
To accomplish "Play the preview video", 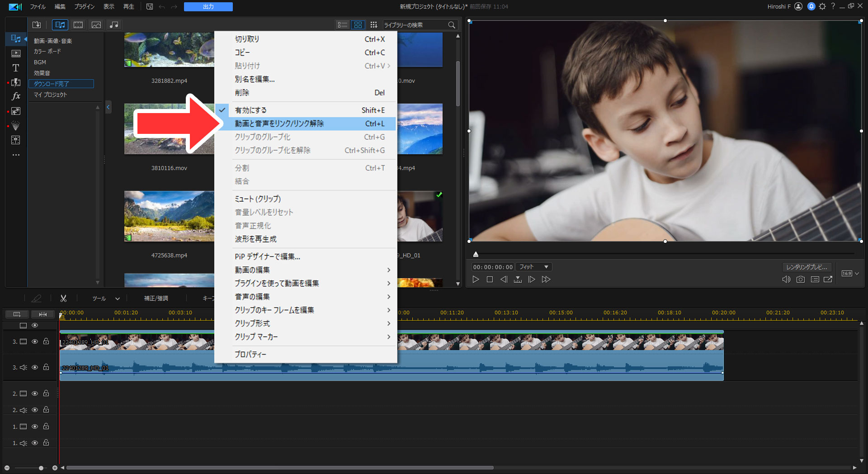I will point(476,280).
